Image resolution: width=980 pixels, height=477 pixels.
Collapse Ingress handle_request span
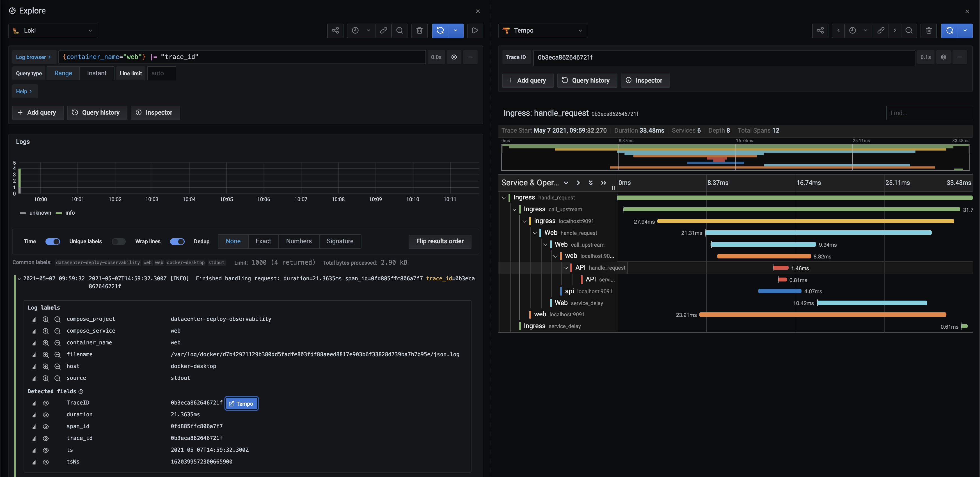504,197
